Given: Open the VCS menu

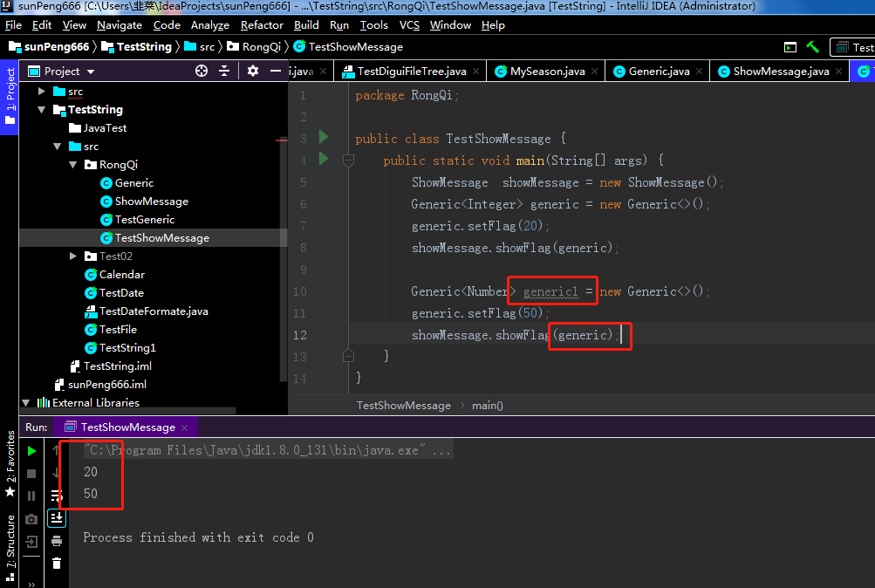Looking at the screenshot, I should pyautogui.click(x=409, y=25).
